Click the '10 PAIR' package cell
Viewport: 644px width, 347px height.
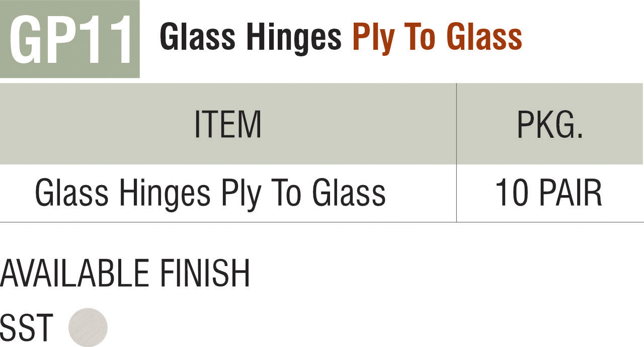[x=549, y=194]
